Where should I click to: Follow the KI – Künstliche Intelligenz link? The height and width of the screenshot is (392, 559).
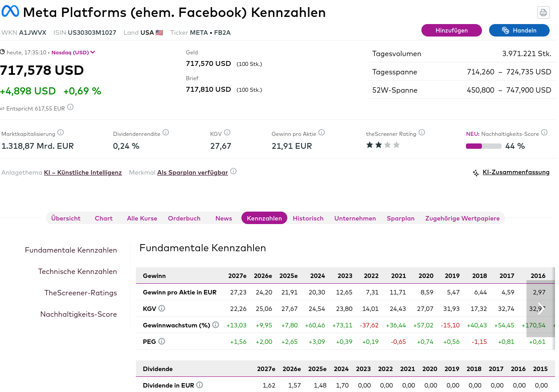[x=83, y=172]
